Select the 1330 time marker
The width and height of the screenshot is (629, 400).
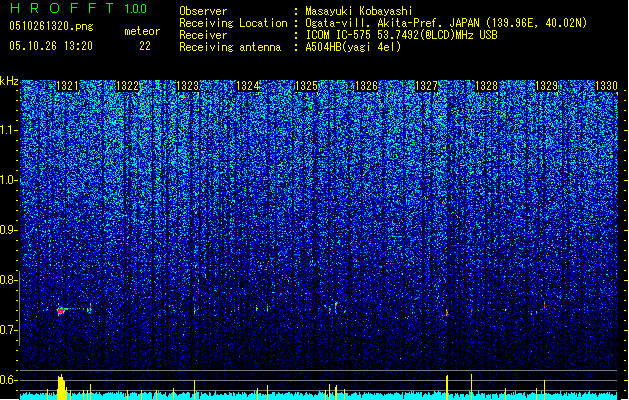(606, 86)
